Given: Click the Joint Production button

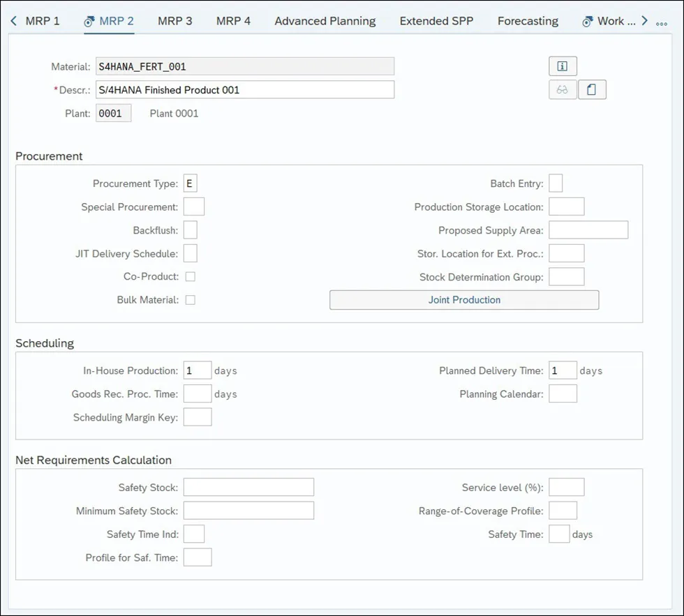Looking at the screenshot, I should [464, 300].
